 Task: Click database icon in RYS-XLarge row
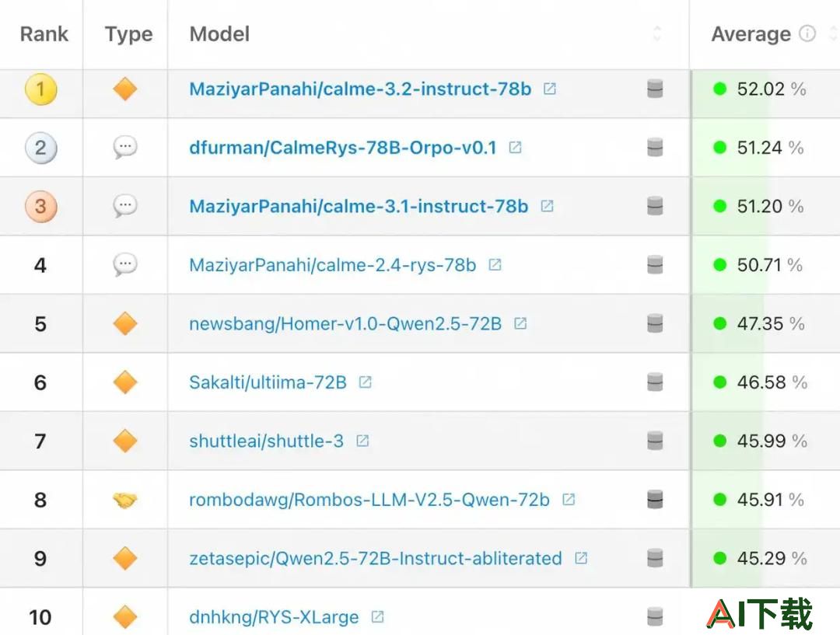(655, 617)
